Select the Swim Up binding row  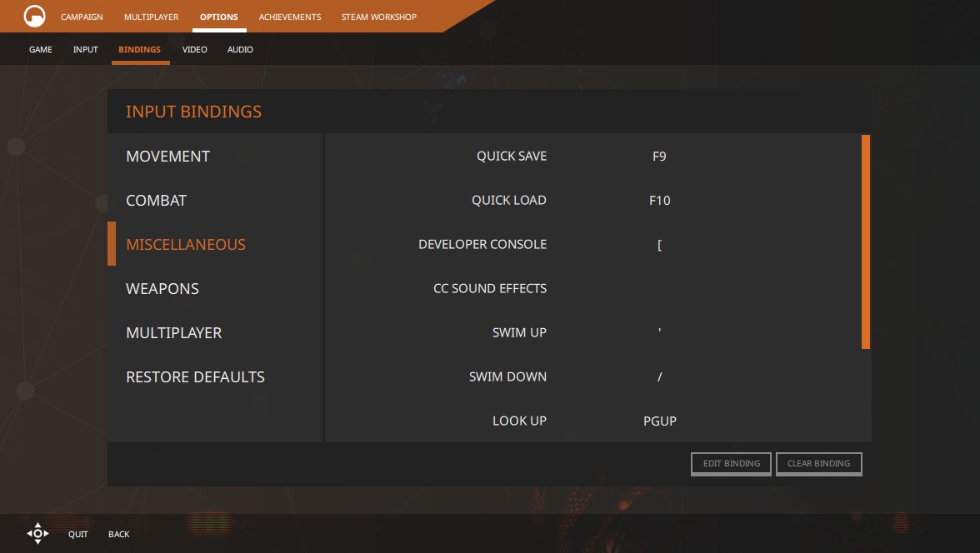click(592, 333)
